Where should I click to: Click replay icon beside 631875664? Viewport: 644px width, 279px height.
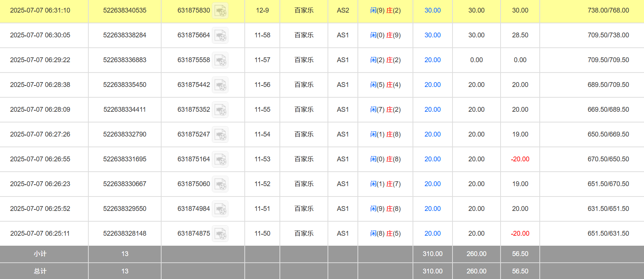[x=220, y=36]
